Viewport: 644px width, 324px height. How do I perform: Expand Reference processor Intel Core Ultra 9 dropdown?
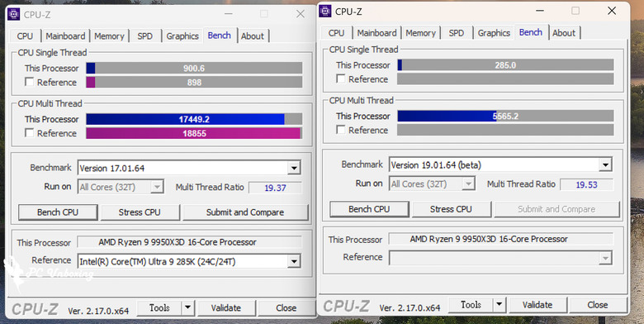(x=294, y=261)
